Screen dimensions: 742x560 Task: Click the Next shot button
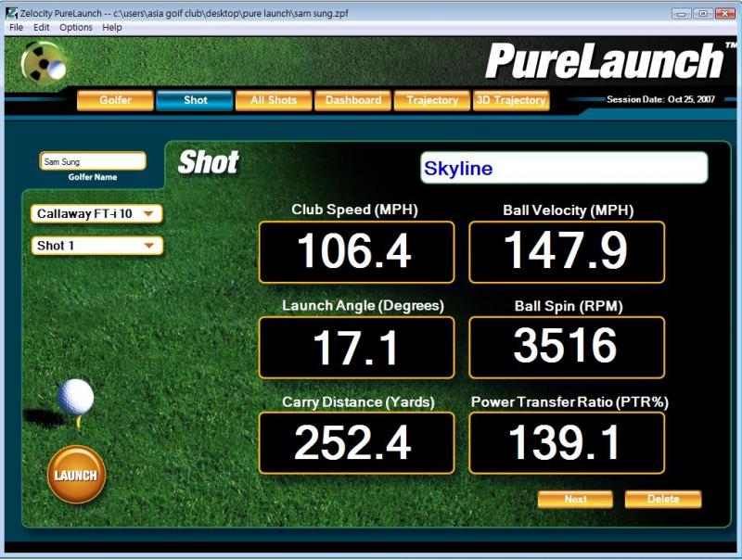[x=575, y=499]
